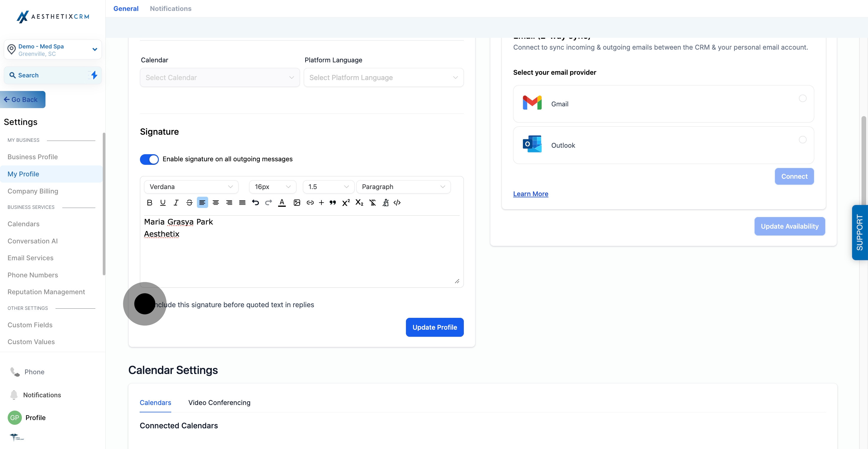
Task: Expand the Select Platform Language dropdown
Action: (x=384, y=77)
